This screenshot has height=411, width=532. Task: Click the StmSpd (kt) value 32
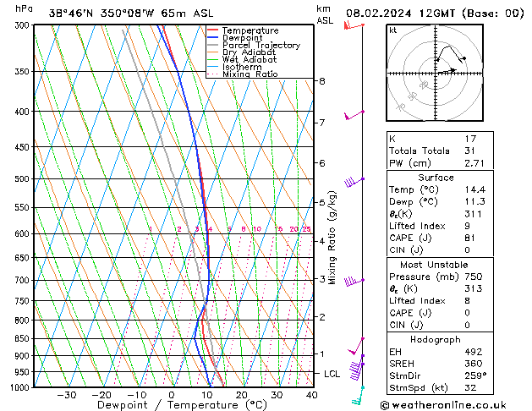point(470,387)
